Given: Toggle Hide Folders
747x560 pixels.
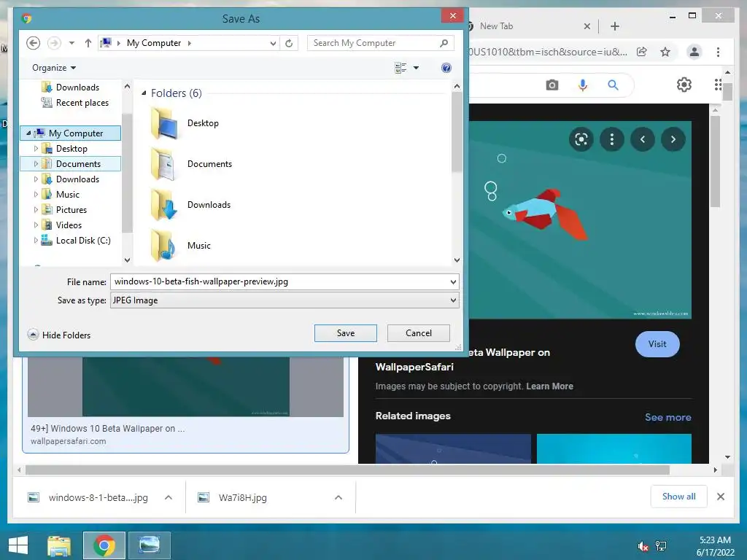Looking at the screenshot, I should point(59,335).
